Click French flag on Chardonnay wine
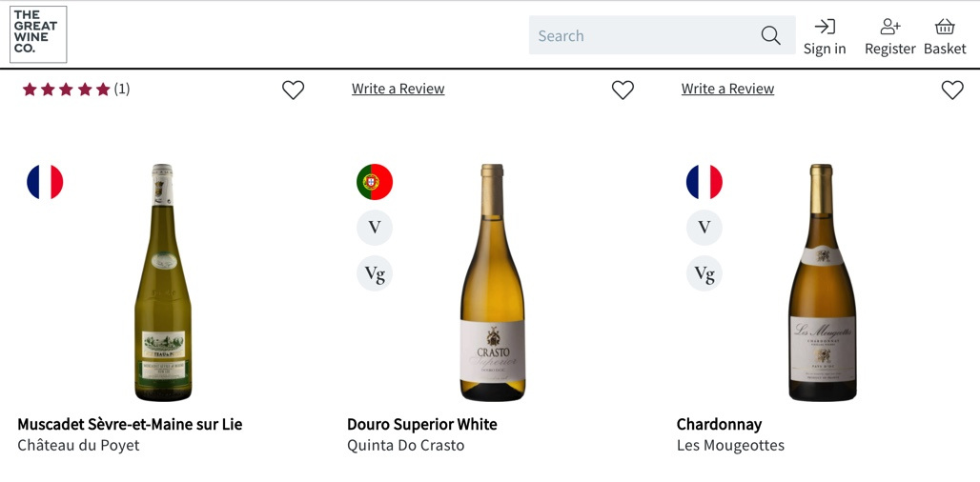Viewport: 980px width, 482px height. click(704, 182)
